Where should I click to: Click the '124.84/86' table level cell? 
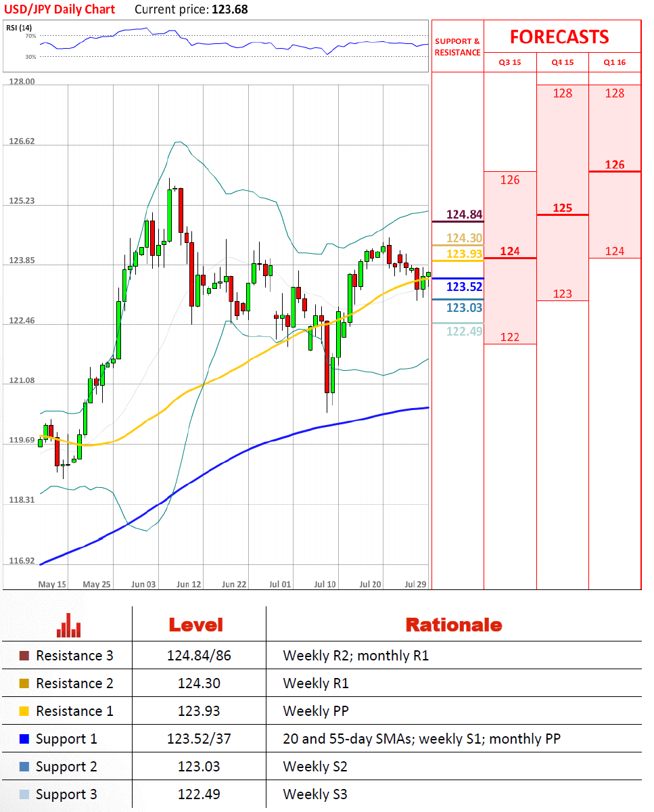pyautogui.click(x=199, y=656)
